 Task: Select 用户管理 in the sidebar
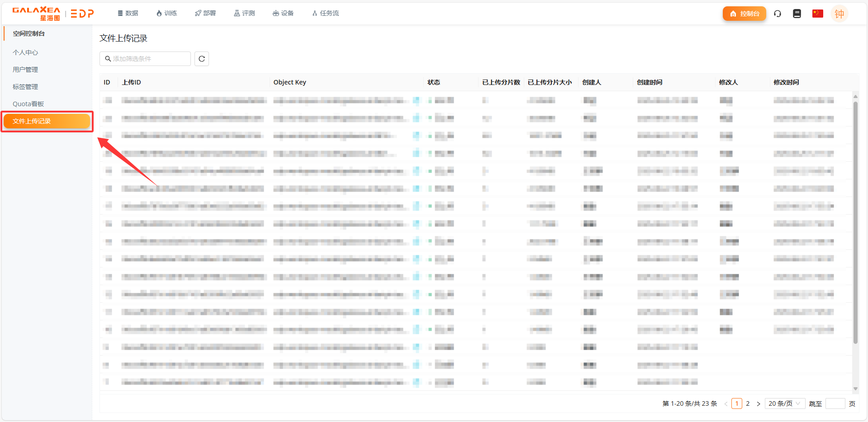[25, 70]
